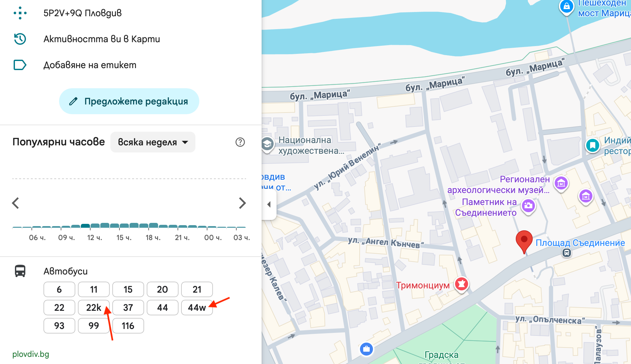The height and width of the screenshot is (364, 631).
Task: Open popular times help question icon
Action: (x=240, y=142)
